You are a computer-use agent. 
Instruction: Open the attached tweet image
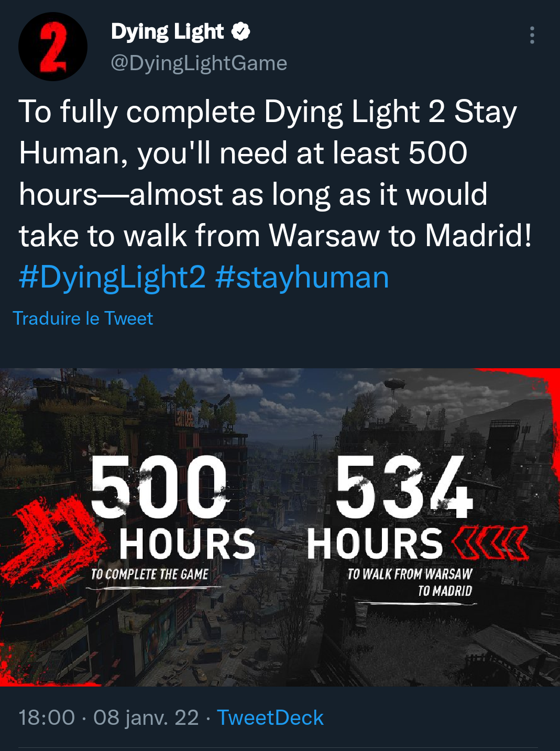coord(280,527)
